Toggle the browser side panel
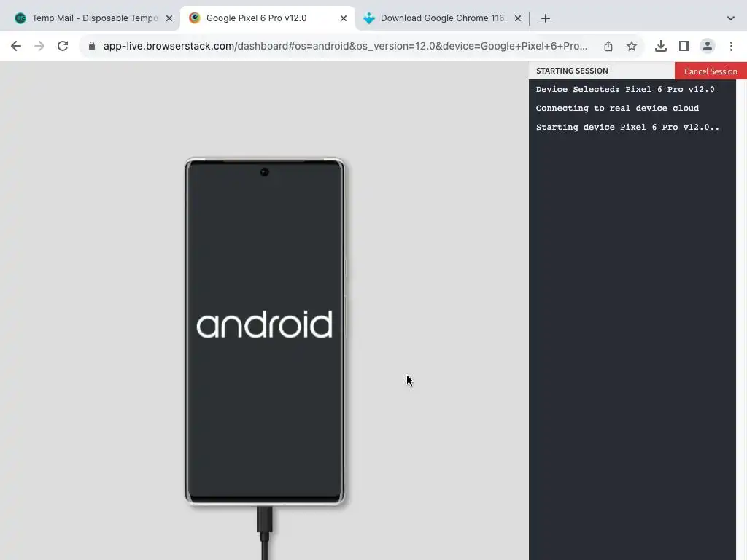747x560 pixels. tap(684, 46)
